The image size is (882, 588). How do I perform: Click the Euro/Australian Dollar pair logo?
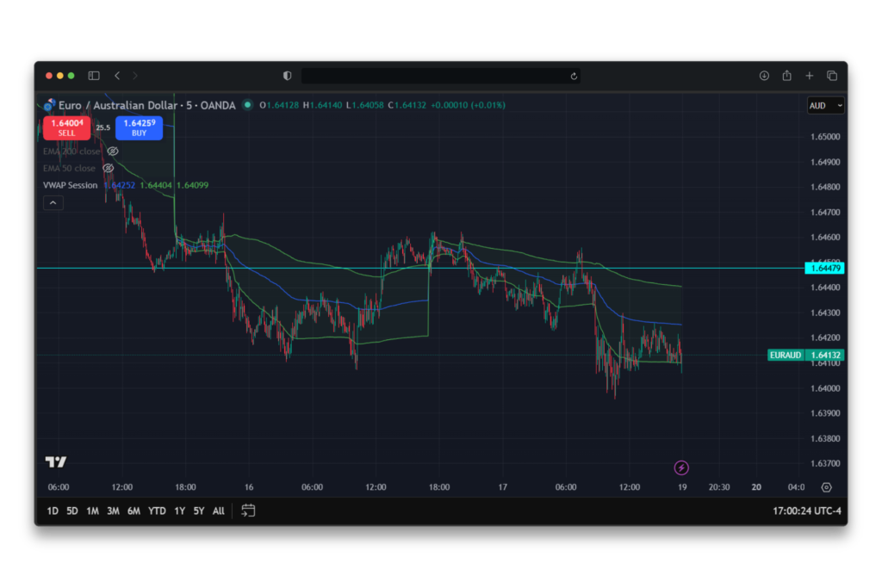49,105
